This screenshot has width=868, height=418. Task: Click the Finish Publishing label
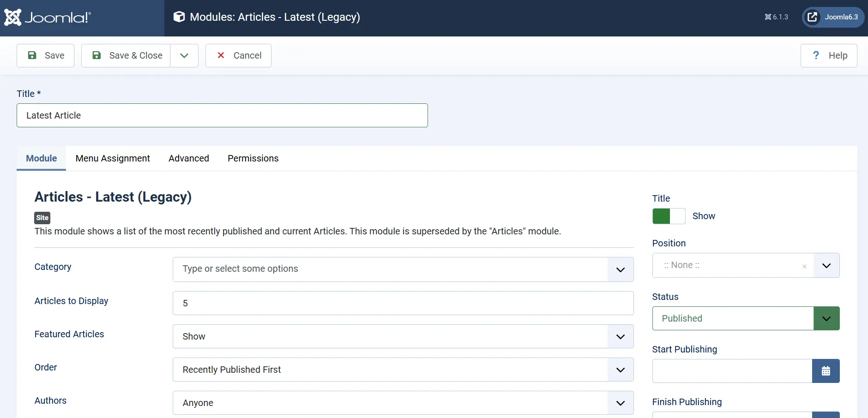tap(687, 402)
